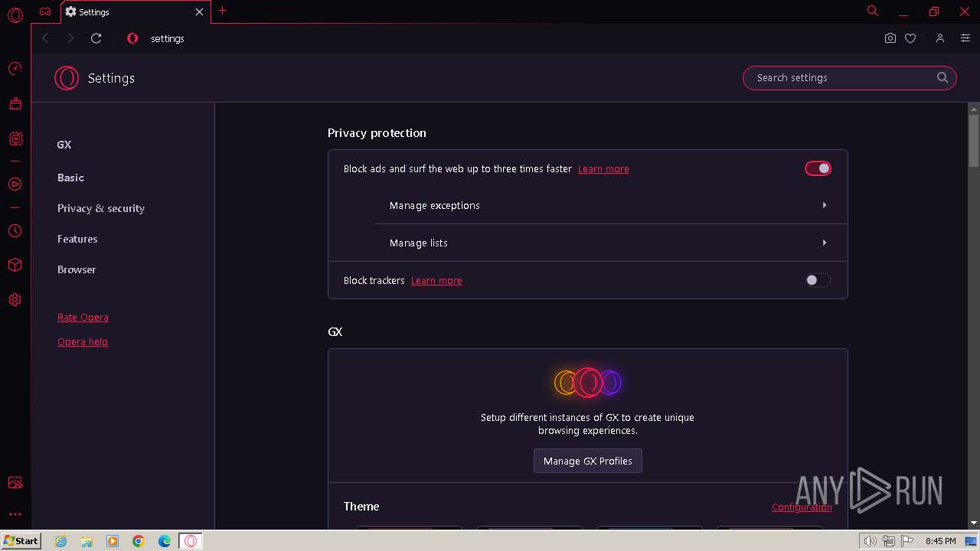Open the profile account icon
This screenshot has height=551, width=980.
coord(940,38)
